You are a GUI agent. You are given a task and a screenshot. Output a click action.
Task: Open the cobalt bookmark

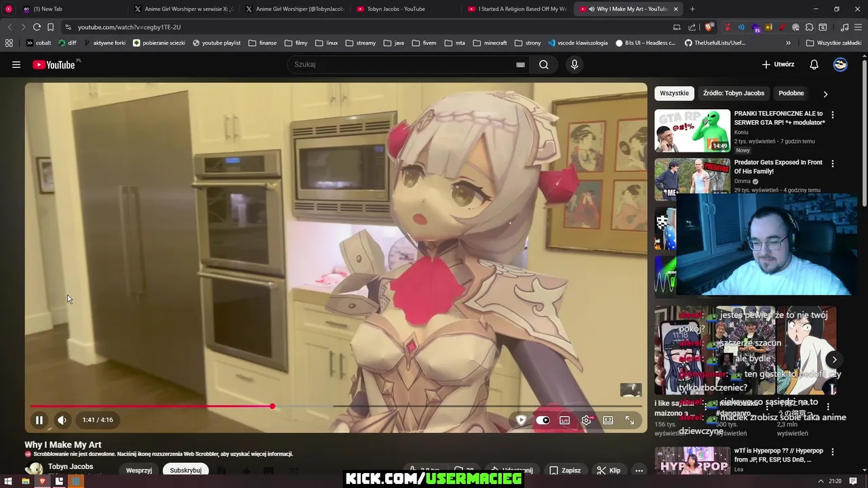(x=39, y=43)
